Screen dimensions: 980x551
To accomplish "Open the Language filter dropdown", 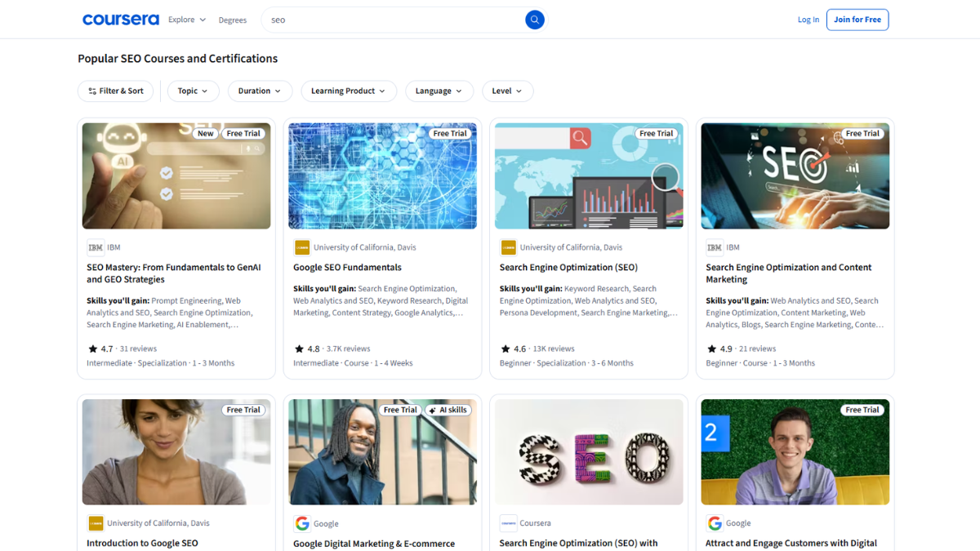I will [439, 91].
